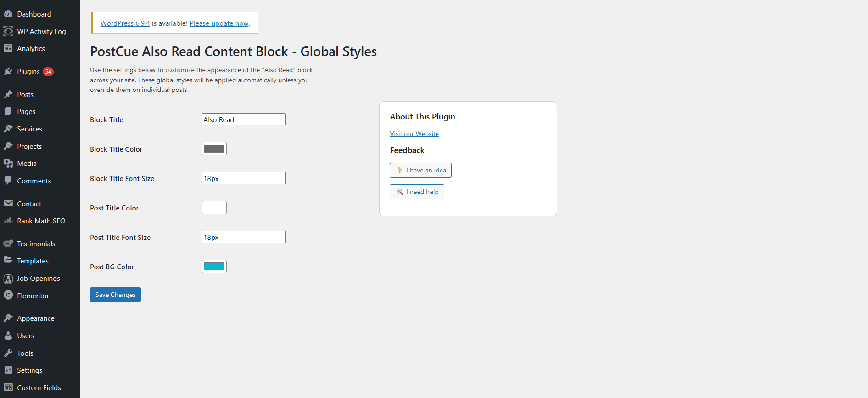Screen dimensions: 868x398
Task: Click the Pages document icon
Action: point(8,111)
